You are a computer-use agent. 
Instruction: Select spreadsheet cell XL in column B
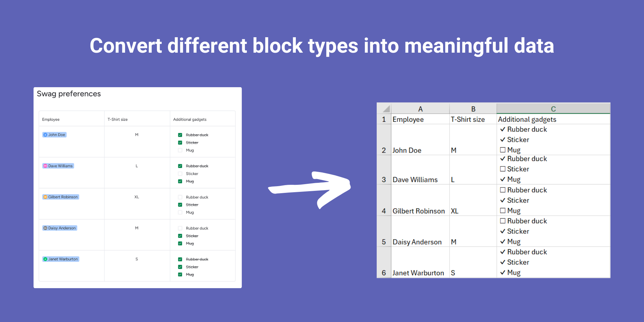click(x=473, y=200)
